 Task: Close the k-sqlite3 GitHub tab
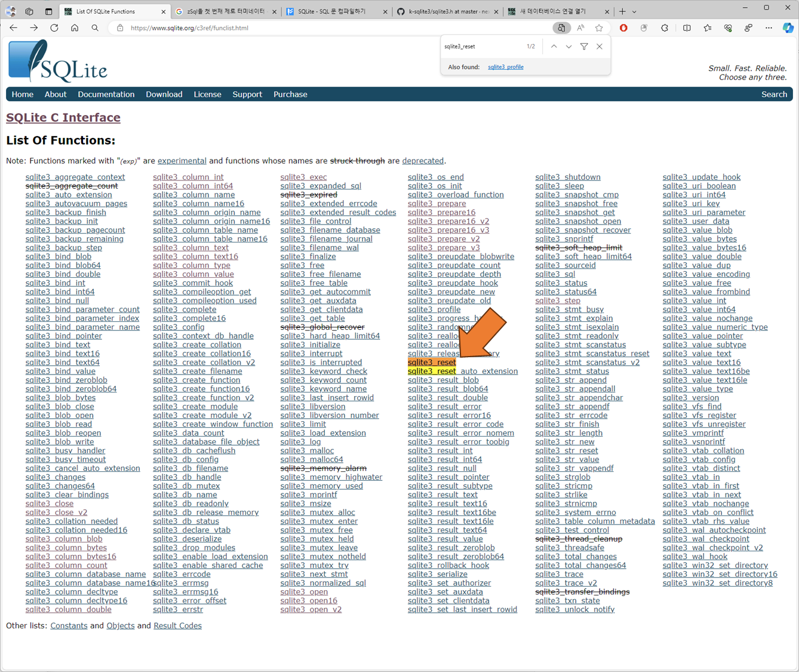[x=497, y=11]
